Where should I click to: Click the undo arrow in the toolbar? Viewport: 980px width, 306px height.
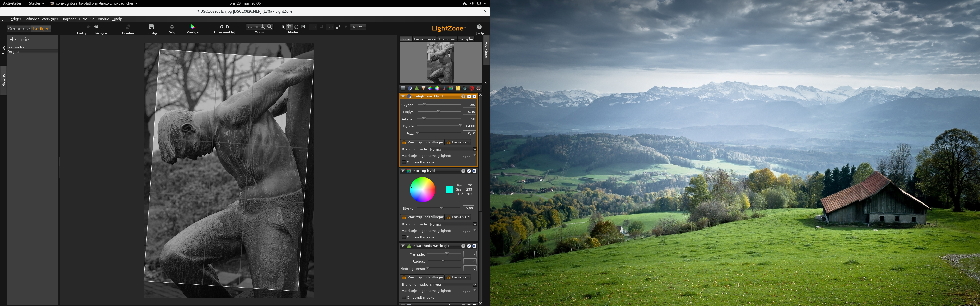(x=88, y=27)
